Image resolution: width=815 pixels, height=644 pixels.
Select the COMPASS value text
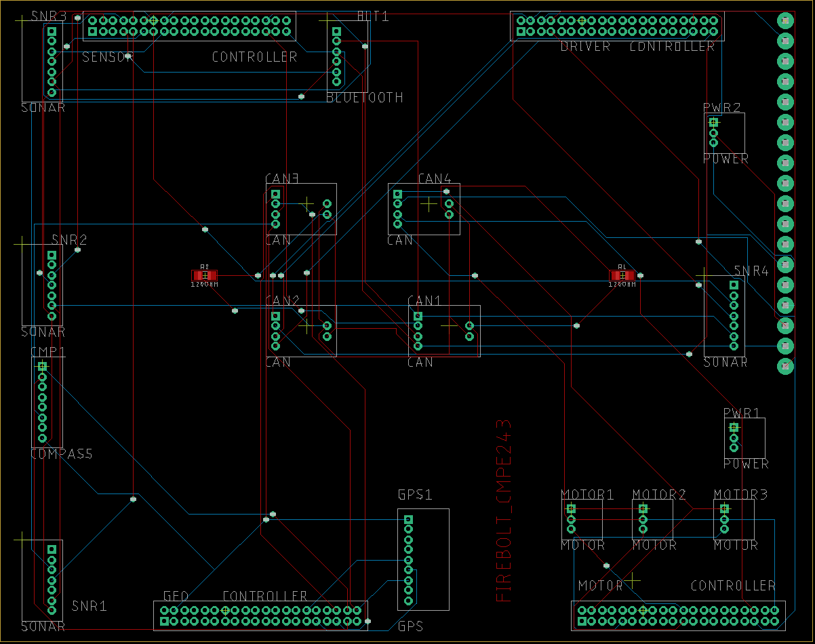pyautogui.click(x=62, y=454)
